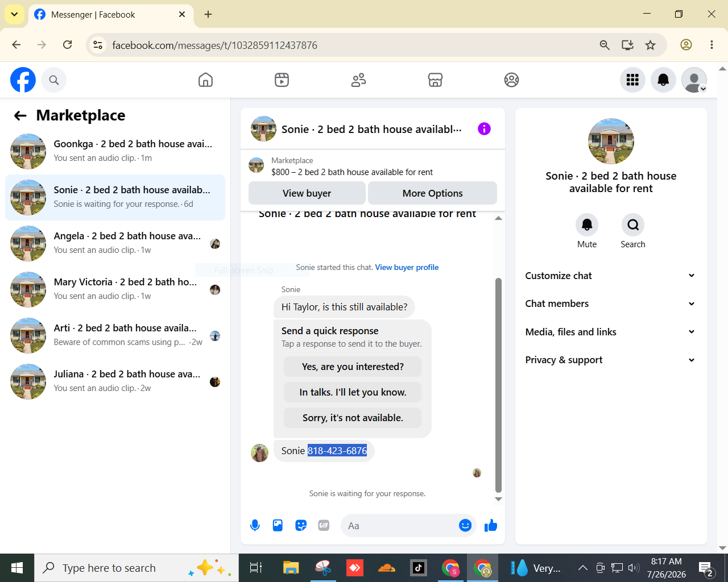The width and height of the screenshot is (728, 582).
Task: Open Task View on the taskbar
Action: coord(256,568)
